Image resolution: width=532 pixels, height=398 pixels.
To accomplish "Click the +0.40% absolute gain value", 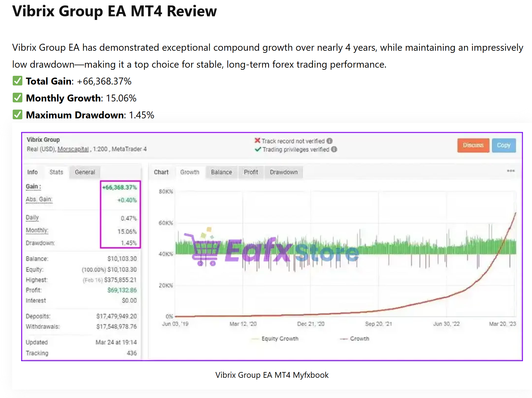I will coord(127,200).
